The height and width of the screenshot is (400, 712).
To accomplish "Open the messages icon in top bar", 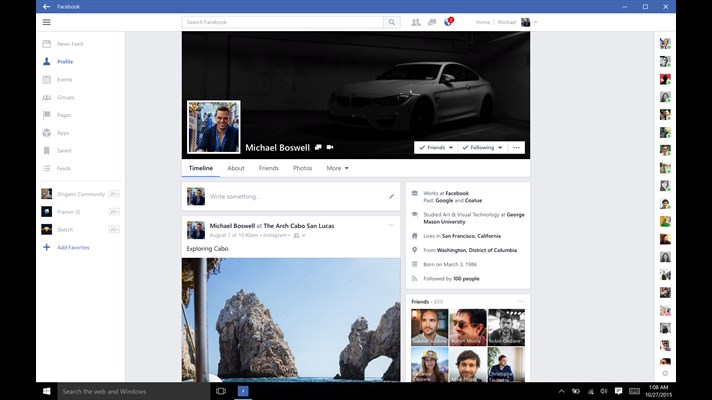I will [x=432, y=22].
